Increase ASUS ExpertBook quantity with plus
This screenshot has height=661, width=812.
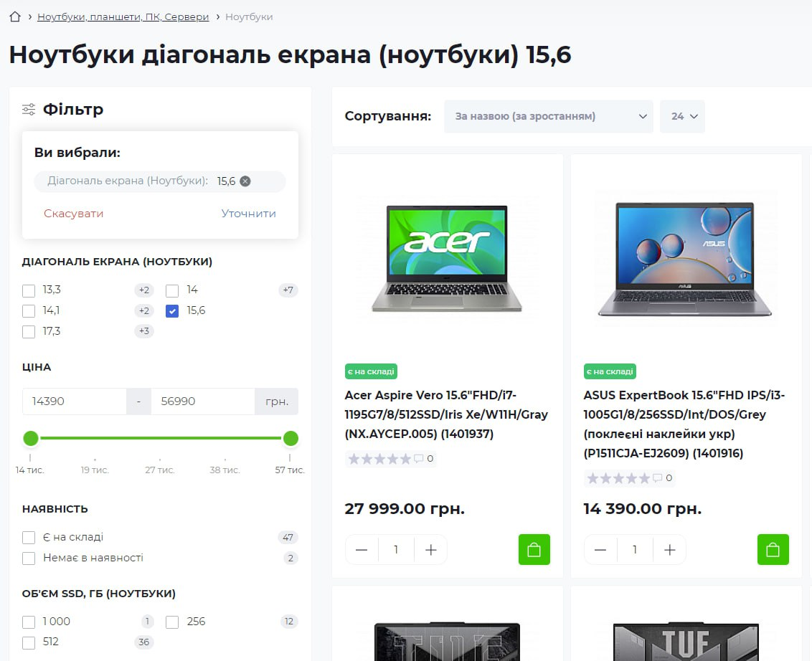(669, 550)
